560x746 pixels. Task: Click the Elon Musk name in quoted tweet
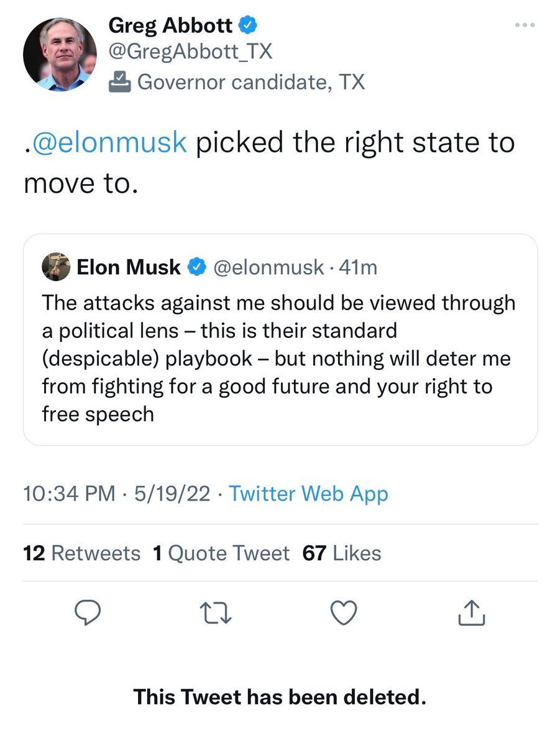(x=129, y=267)
